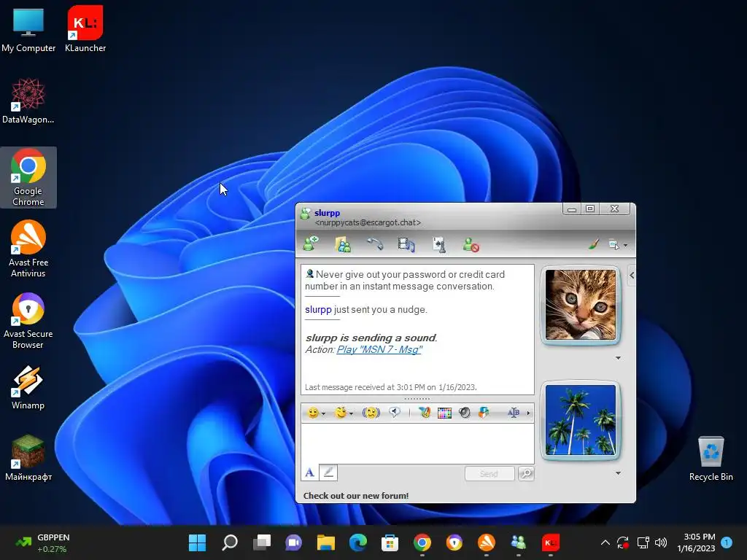747x560 pixels.
Task: Click the invite someone to conversation icon
Action: (x=311, y=244)
